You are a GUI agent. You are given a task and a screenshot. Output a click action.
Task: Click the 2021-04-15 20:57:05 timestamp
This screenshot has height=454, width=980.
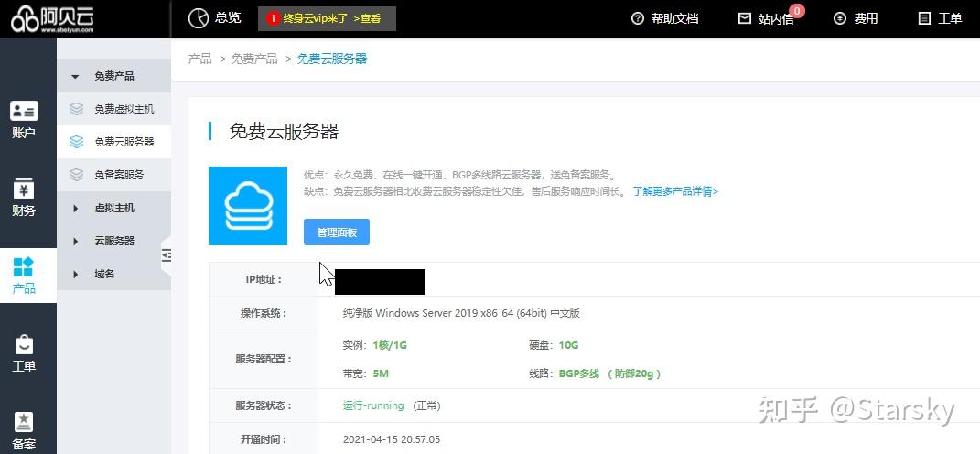[x=392, y=439]
